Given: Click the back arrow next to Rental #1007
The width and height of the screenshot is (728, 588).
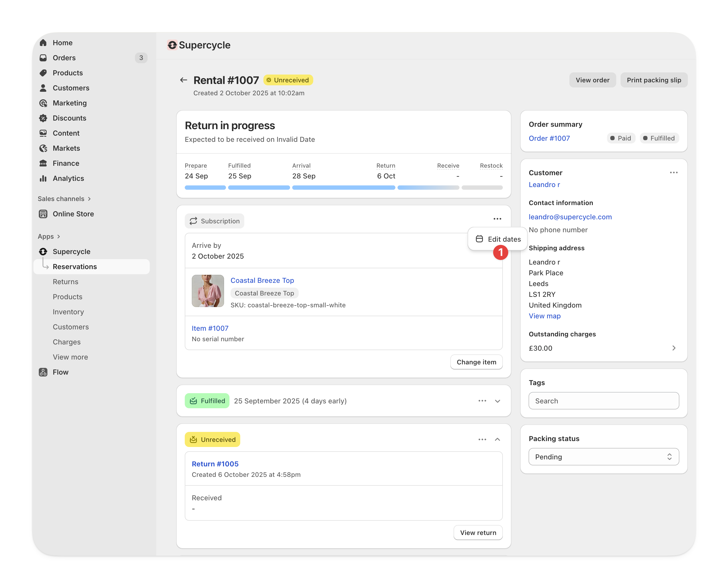Looking at the screenshot, I should pos(183,80).
